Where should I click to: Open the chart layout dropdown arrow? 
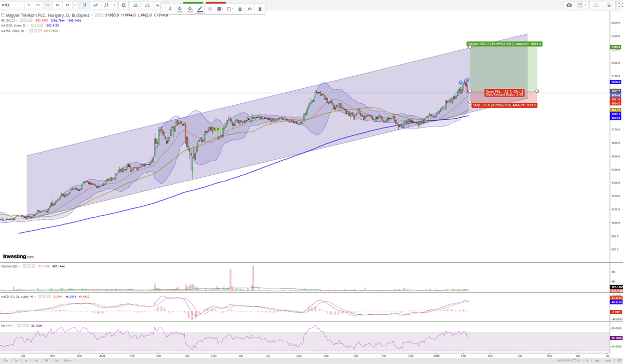[x=587, y=5]
